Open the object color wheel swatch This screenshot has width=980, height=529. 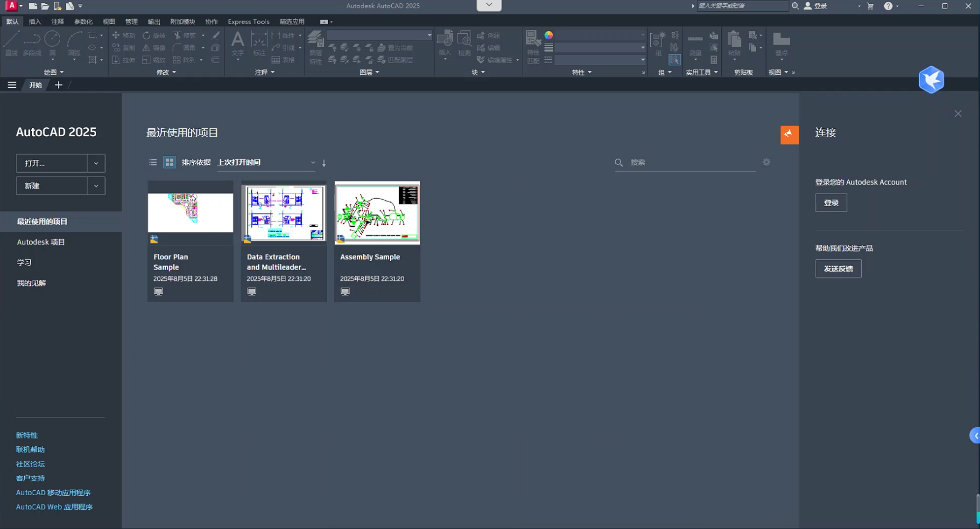(x=549, y=35)
